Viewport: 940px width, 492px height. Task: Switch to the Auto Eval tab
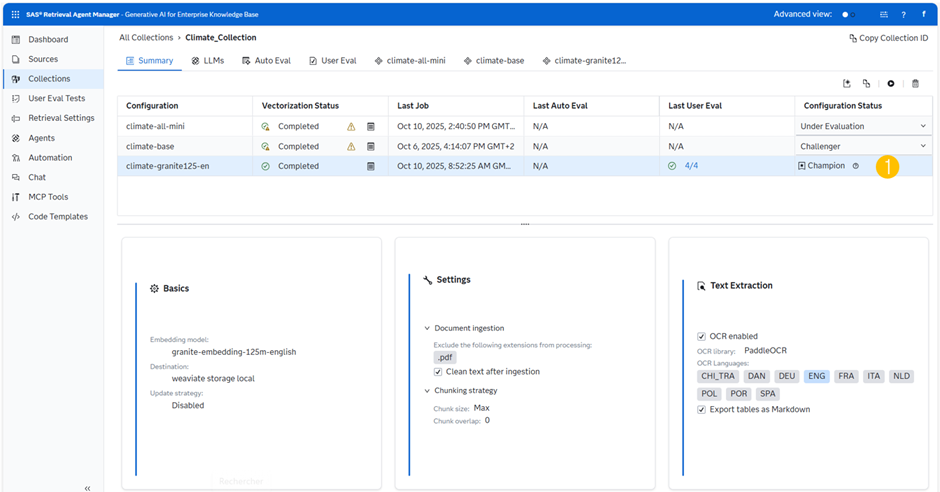(x=266, y=60)
